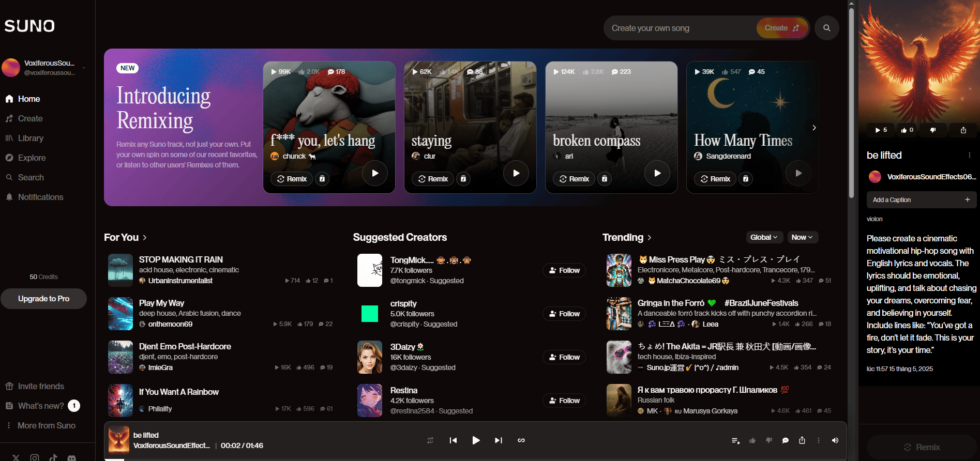980x461 pixels.
Task: Open Library from the sidebar
Action: click(24, 138)
